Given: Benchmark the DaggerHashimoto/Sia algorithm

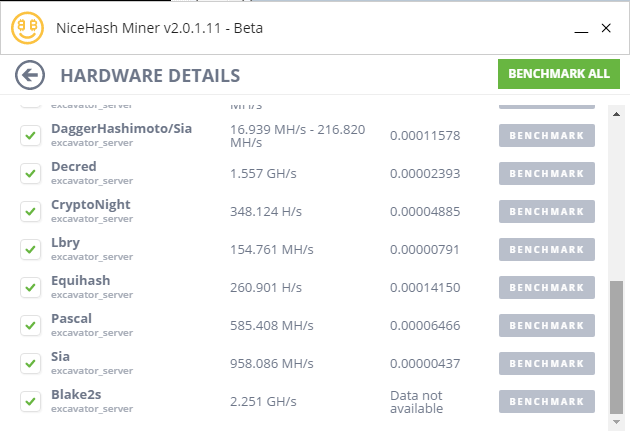Looking at the screenshot, I should tap(547, 135).
